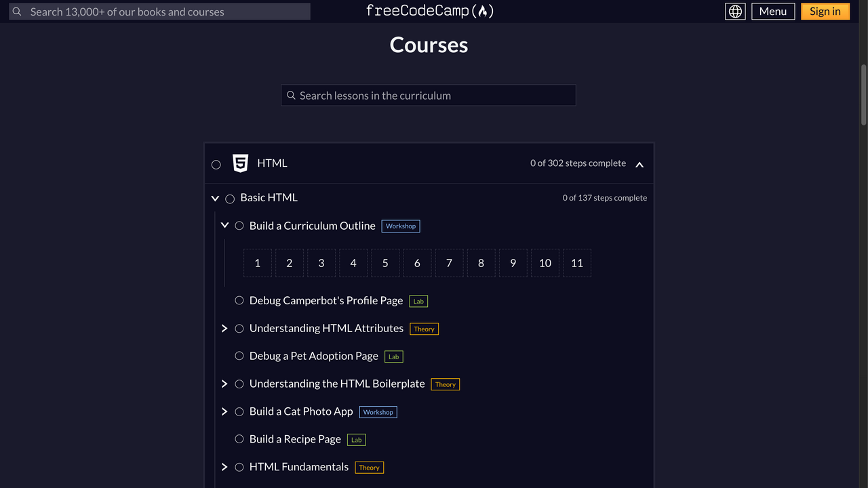Click the Debug Camperbot's Profile Page circle
This screenshot has height=488, width=868.
pyautogui.click(x=239, y=300)
